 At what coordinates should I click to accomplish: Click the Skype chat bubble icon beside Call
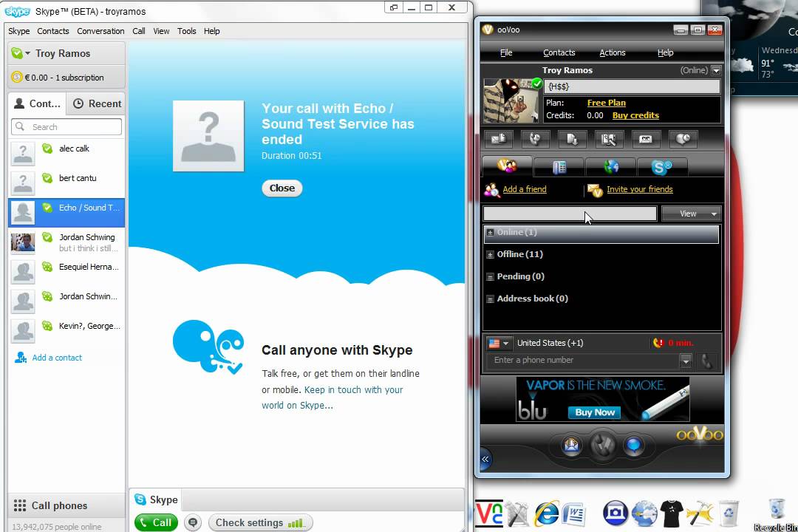point(193,522)
